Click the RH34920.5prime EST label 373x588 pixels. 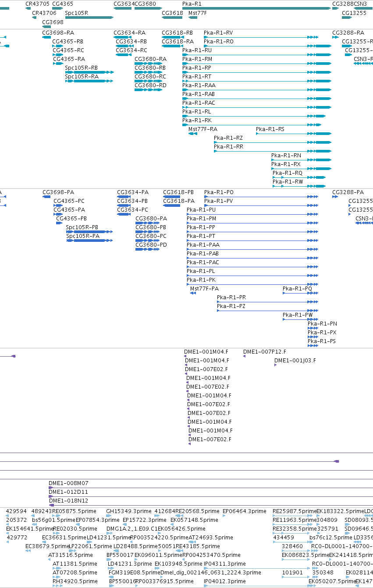[75, 581]
